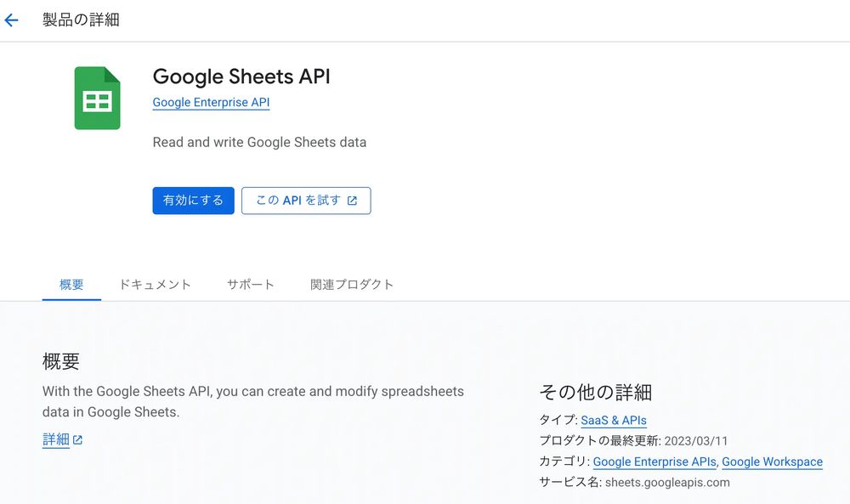Select the 概要 tab
Viewport: 850px width, 504px height.
[71, 285]
